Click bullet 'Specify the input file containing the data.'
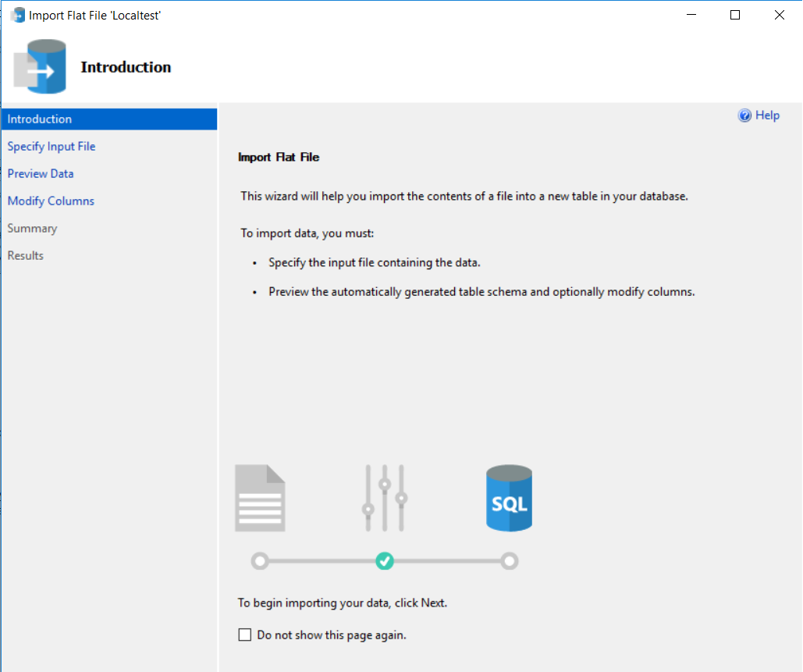803x672 pixels. click(x=375, y=263)
